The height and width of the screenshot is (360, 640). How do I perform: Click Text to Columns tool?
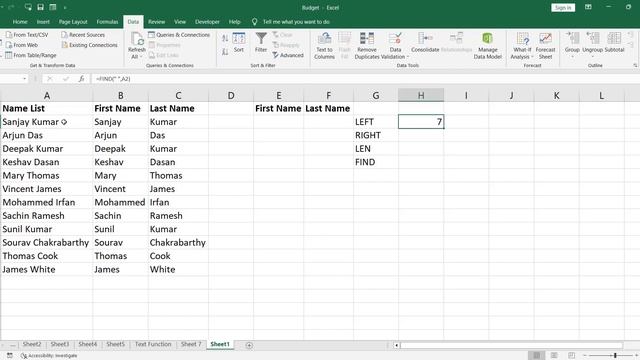pos(324,46)
